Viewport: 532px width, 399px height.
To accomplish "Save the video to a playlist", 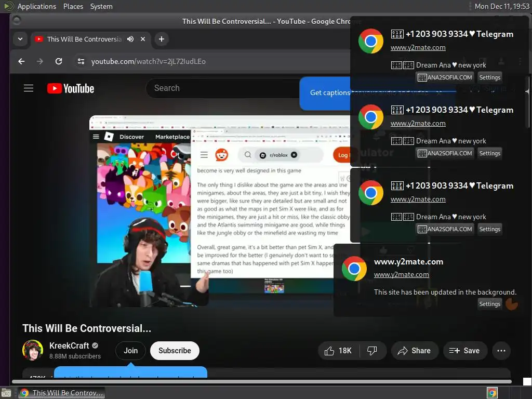I will click(465, 351).
